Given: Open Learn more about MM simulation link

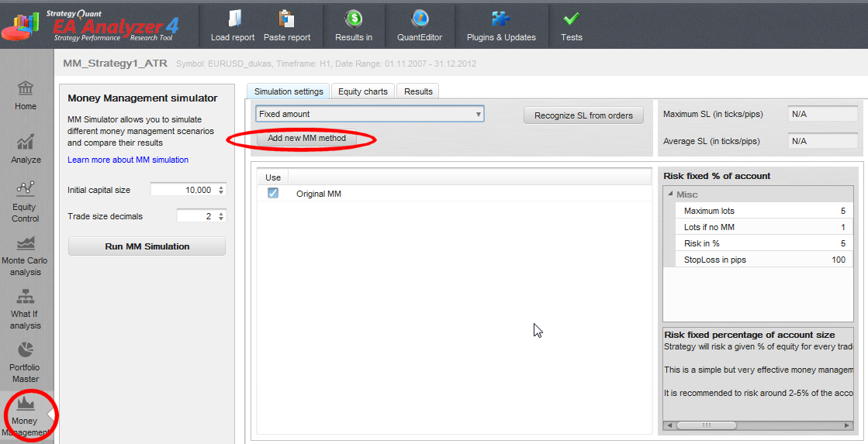Looking at the screenshot, I should (128, 160).
